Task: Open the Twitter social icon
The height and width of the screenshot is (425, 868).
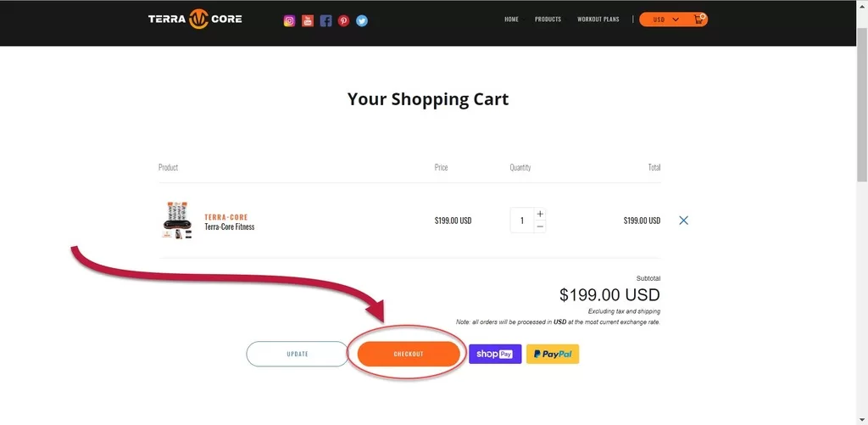Action: tap(362, 20)
